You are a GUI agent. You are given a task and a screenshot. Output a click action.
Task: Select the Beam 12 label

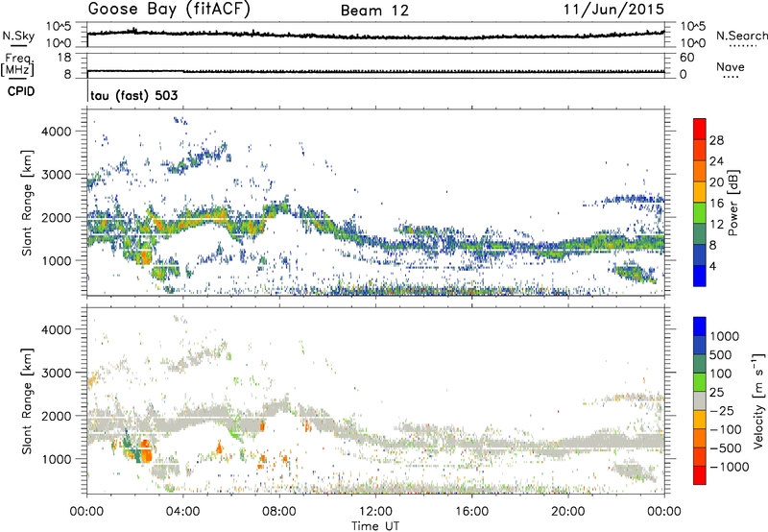point(374,11)
